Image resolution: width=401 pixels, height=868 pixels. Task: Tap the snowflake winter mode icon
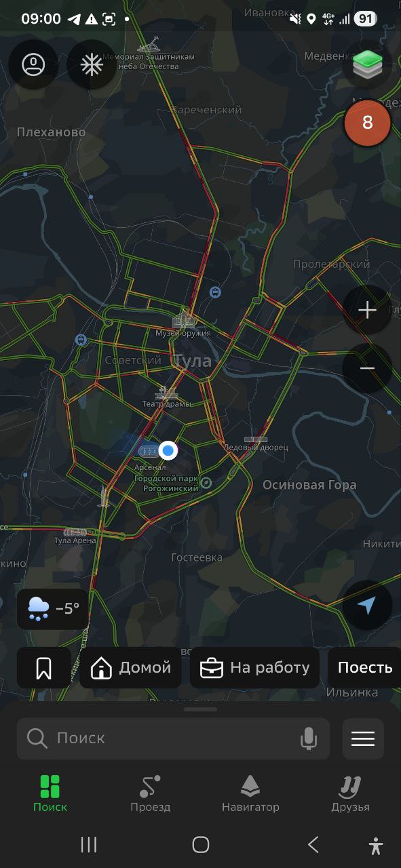(92, 64)
